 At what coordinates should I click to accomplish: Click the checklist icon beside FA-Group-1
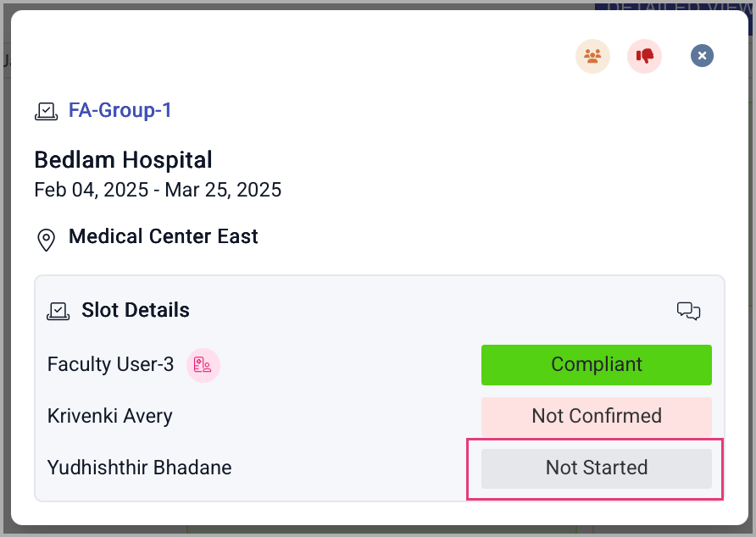coord(47,110)
